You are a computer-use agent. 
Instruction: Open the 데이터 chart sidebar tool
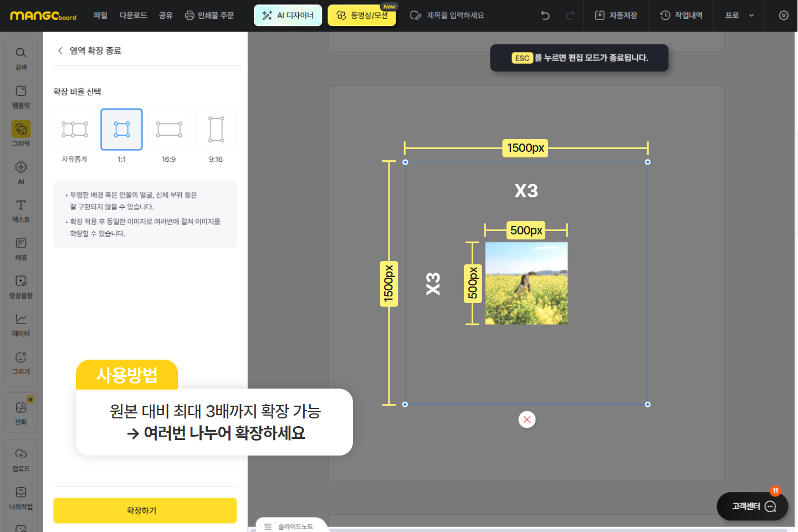point(21,325)
